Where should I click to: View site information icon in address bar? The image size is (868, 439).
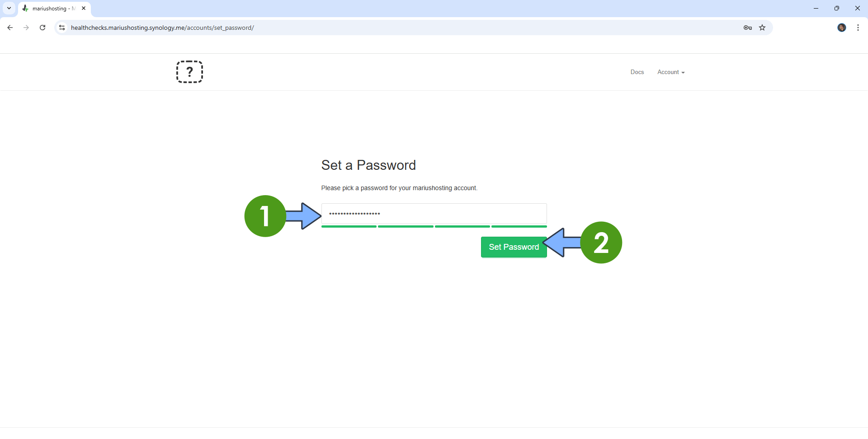62,28
